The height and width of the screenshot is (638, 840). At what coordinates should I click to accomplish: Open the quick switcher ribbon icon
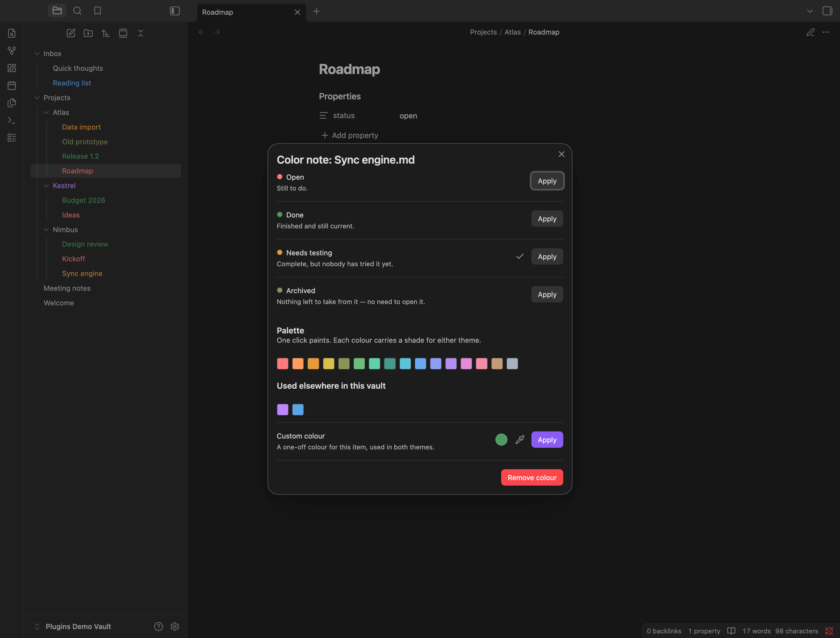tap(12, 33)
